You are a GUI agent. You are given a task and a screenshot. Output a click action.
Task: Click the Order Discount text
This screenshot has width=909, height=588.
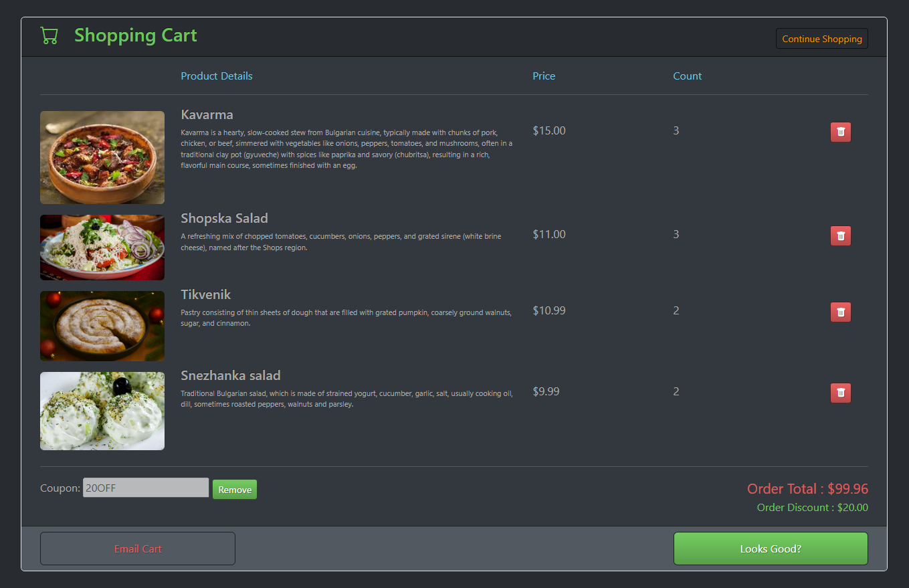pyautogui.click(x=811, y=507)
